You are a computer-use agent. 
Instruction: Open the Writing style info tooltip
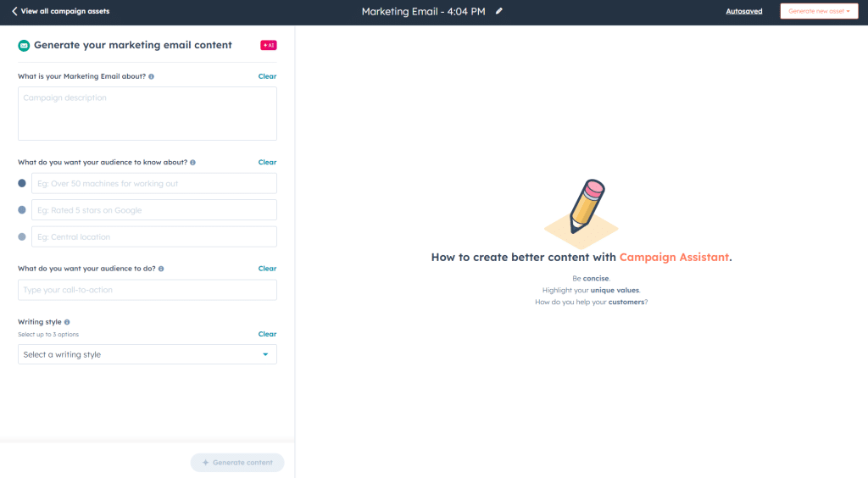67,322
